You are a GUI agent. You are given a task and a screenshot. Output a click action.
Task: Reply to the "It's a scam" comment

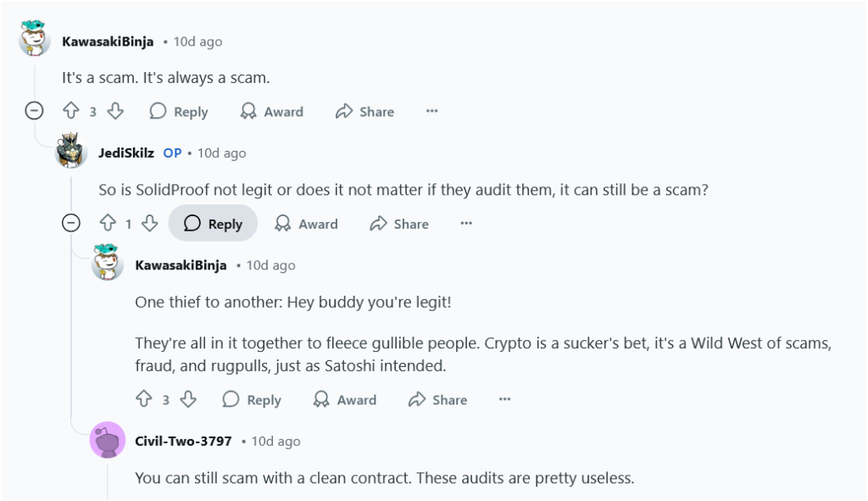(x=179, y=112)
